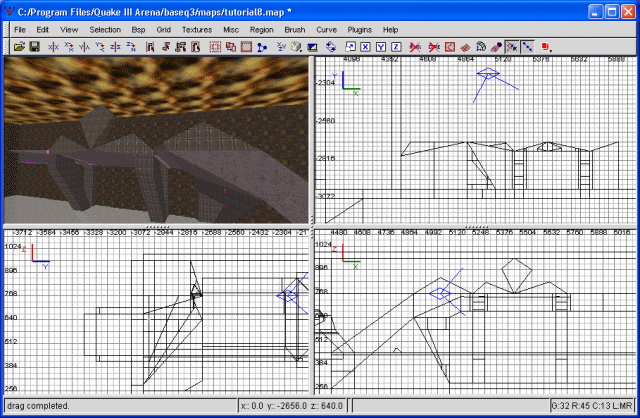Open the texture view mode cube icon

[x=297, y=47]
